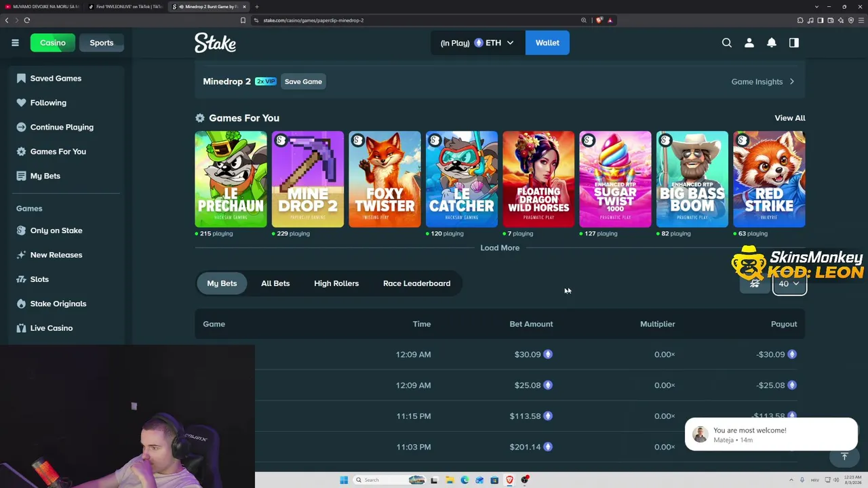
Task: Click the ghost mode icon beside rows selector
Action: 755,283
